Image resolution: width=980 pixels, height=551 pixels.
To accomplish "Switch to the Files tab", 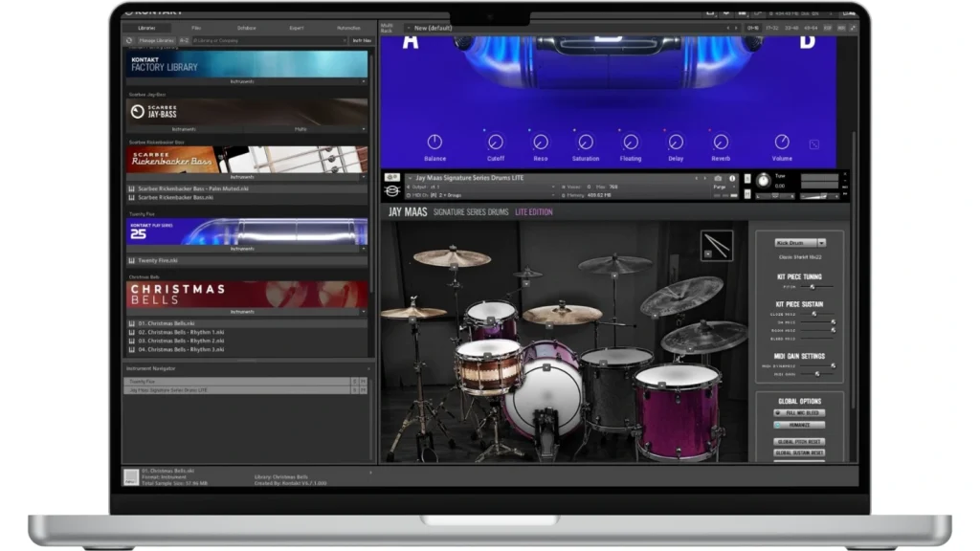I will click(x=196, y=28).
